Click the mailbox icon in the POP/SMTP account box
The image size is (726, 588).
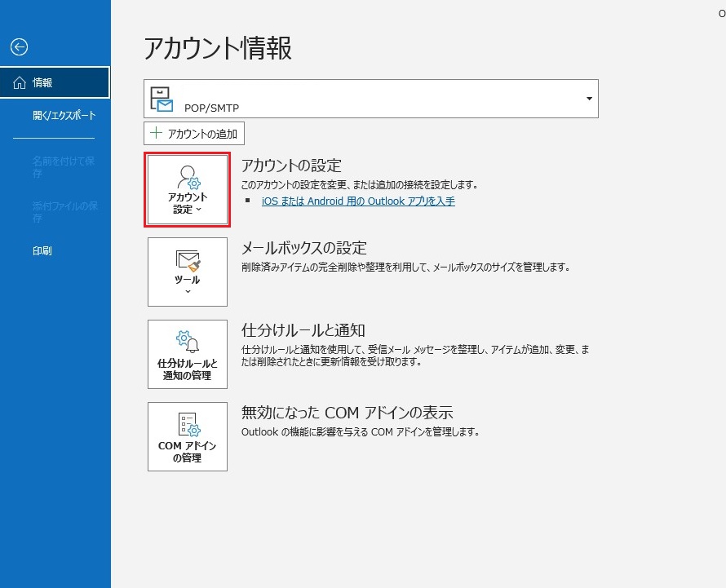coord(162,99)
